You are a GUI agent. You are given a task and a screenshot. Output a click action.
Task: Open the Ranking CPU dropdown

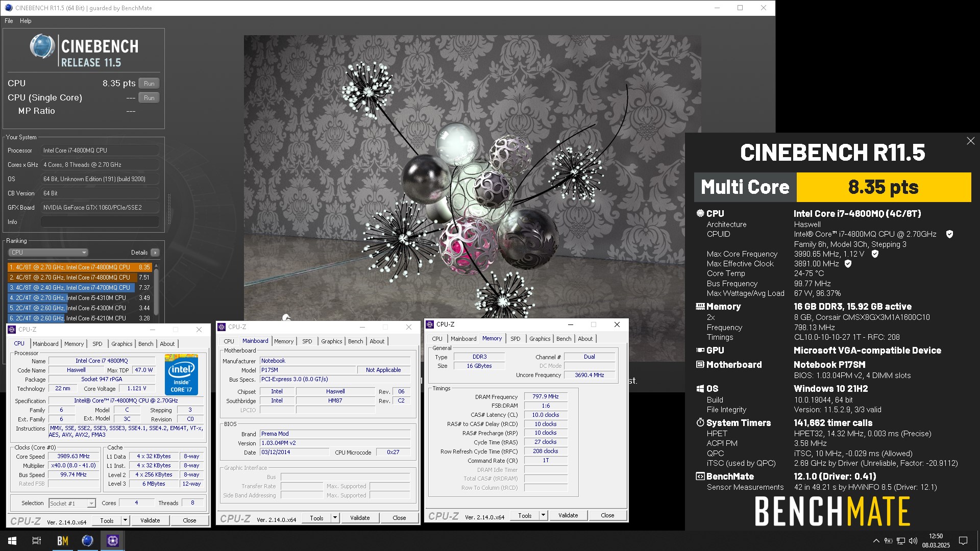click(x=48, y=253)
